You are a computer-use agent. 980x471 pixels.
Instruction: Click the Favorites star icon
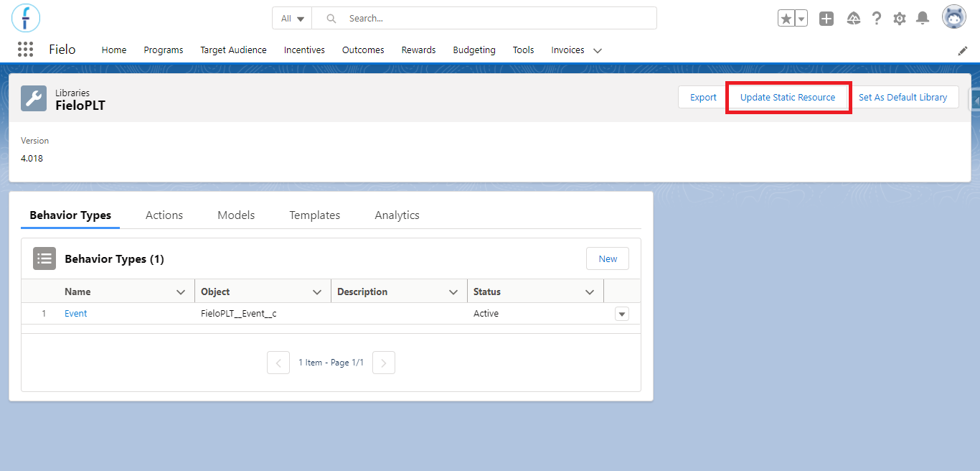[786, 19]
